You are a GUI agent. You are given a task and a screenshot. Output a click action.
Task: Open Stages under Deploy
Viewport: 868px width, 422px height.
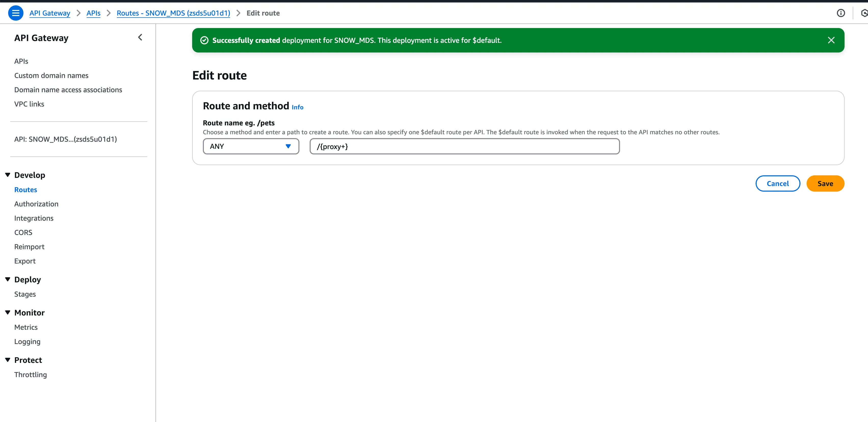(25, 294)
